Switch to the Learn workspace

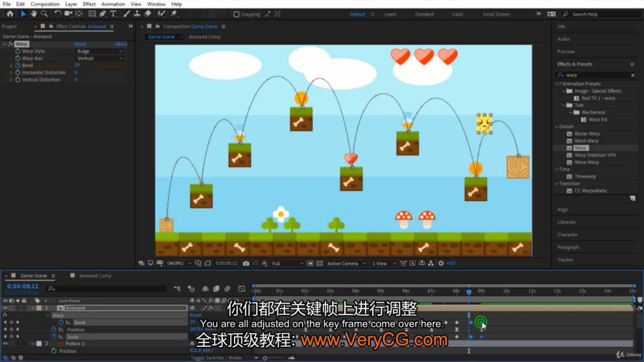[390, 14]
